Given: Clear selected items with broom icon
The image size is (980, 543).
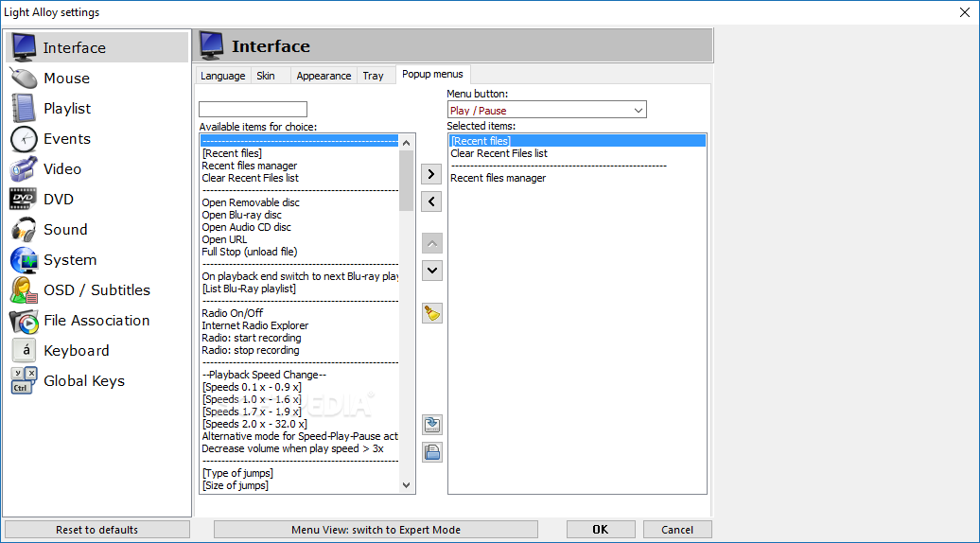Looking at the screenshot, I should click(x=432, y=313).
